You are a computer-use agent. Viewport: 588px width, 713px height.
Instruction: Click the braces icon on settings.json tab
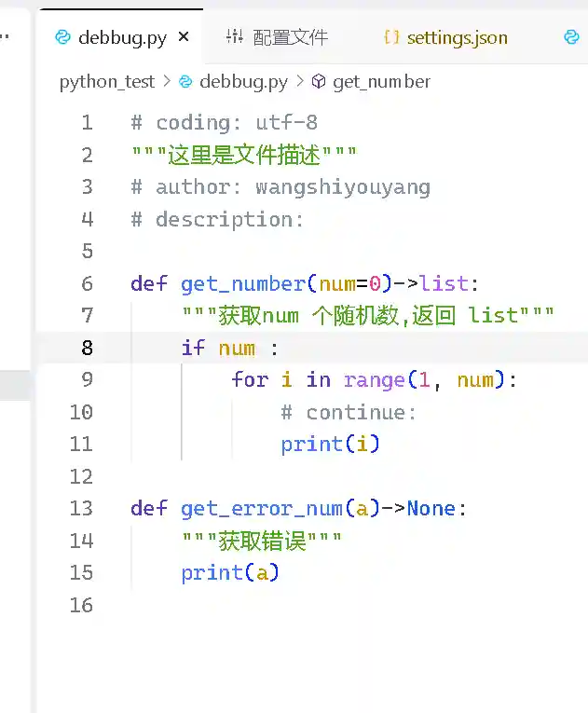click(x=391, y=37)
